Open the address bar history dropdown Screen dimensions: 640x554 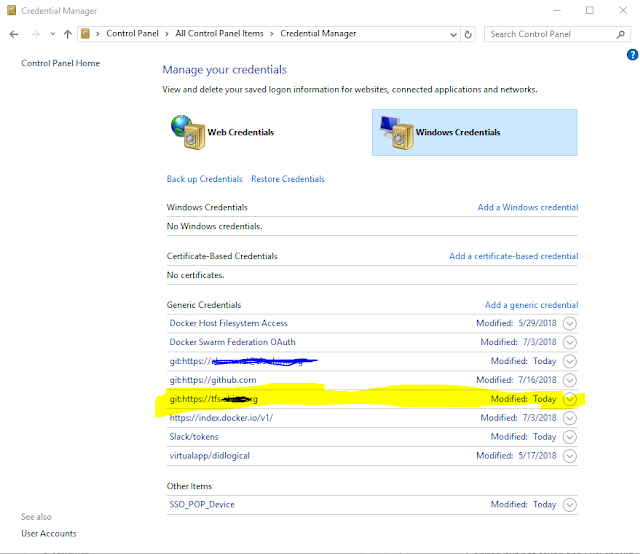click(453, 35)
